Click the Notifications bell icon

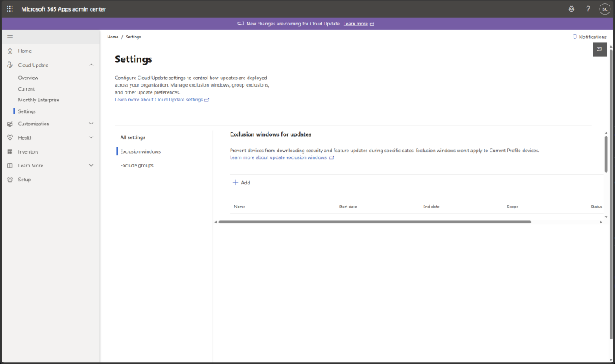coord(574,36)
